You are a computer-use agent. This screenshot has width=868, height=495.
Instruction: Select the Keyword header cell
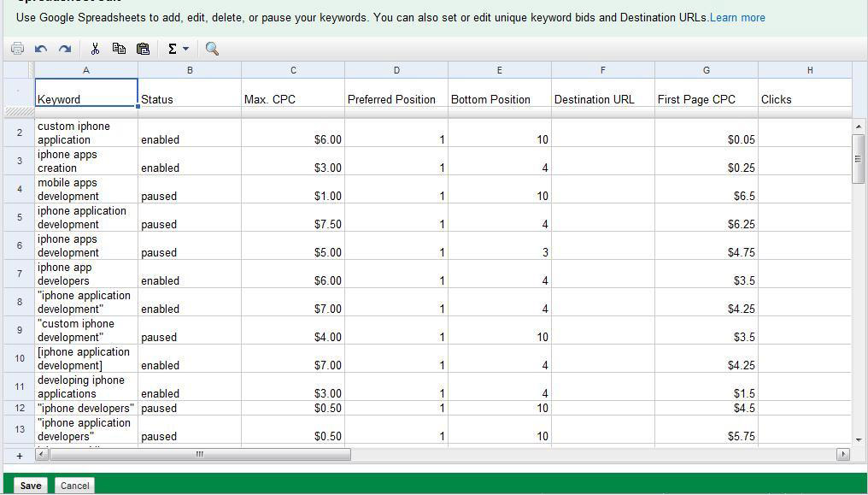[x=85, y=92]
